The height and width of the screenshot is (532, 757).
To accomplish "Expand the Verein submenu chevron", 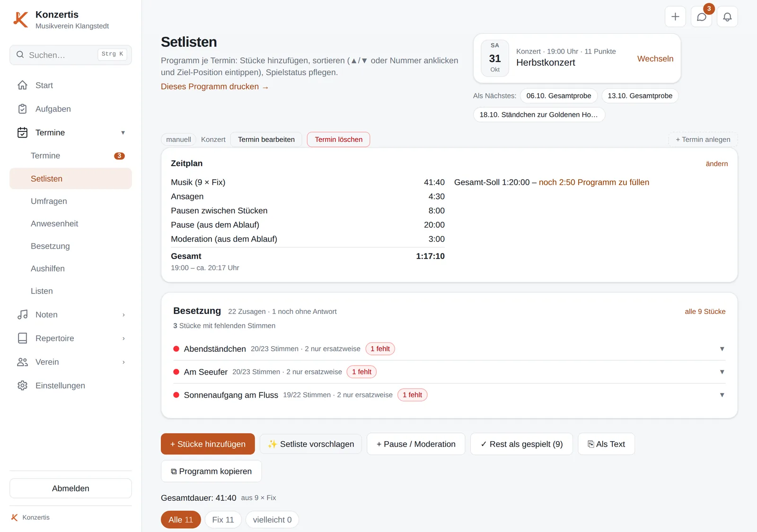I will pos(123,362).
